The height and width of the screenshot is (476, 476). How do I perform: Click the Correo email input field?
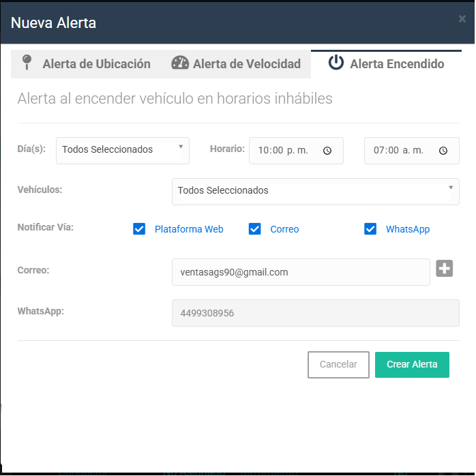(301, 272)
